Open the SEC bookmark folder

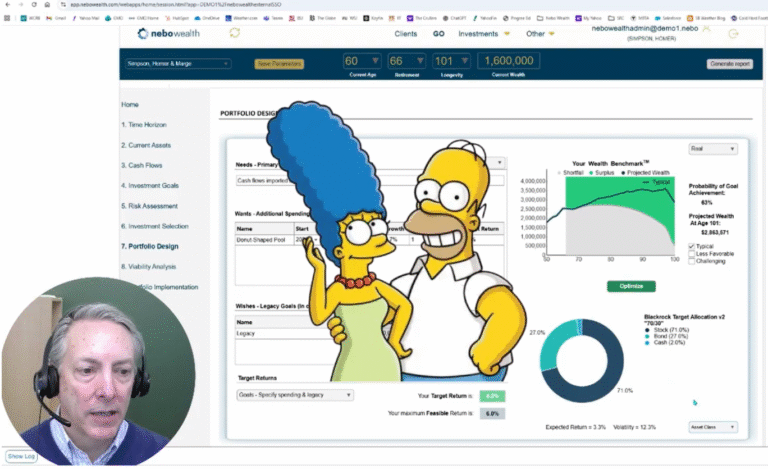point(615,18)
